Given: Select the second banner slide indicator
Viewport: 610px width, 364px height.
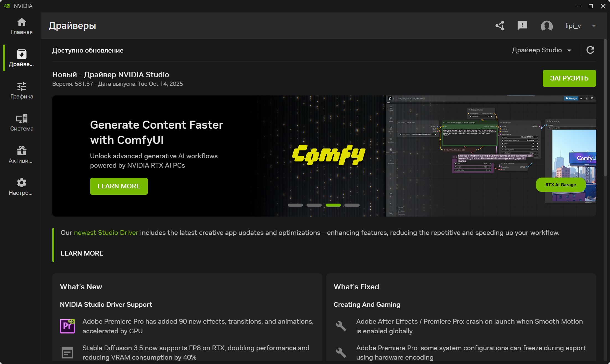Looking at the screenshot, I should coord(314,205).
